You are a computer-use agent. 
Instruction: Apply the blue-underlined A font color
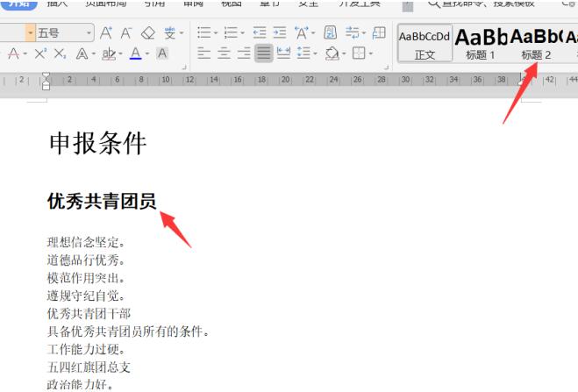tap(136, 53)
